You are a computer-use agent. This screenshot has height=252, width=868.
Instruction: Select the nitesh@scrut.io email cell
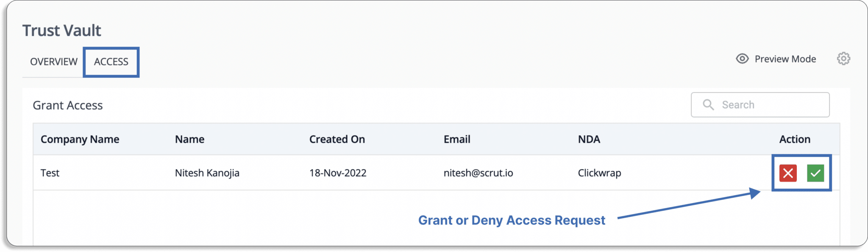[x=479, y=173]
